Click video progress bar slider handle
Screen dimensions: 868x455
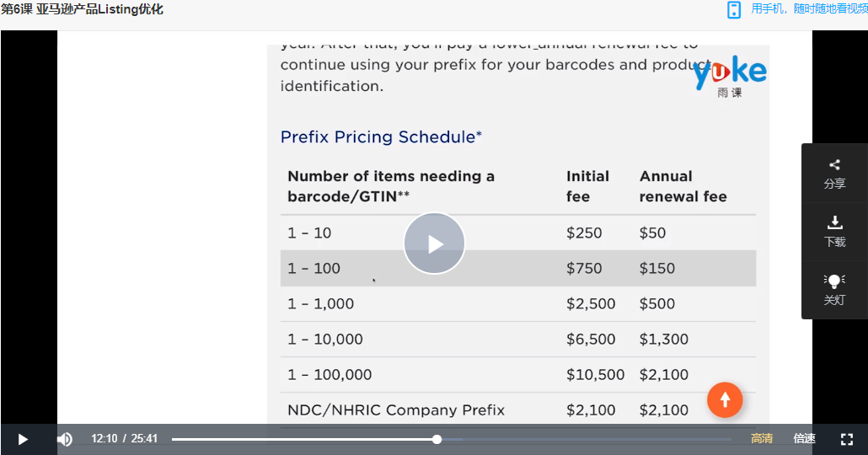[437, 440]
